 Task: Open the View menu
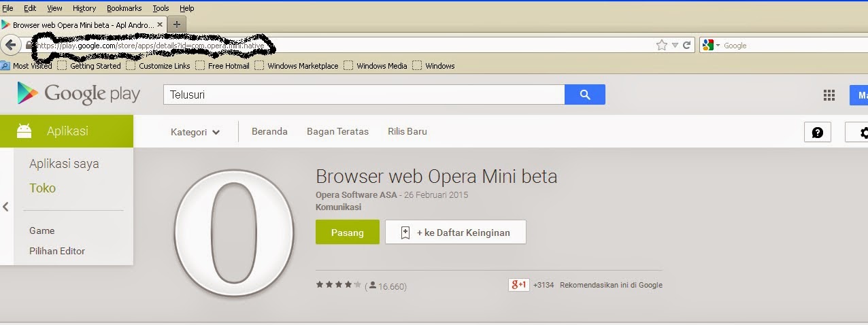[54, 8]
